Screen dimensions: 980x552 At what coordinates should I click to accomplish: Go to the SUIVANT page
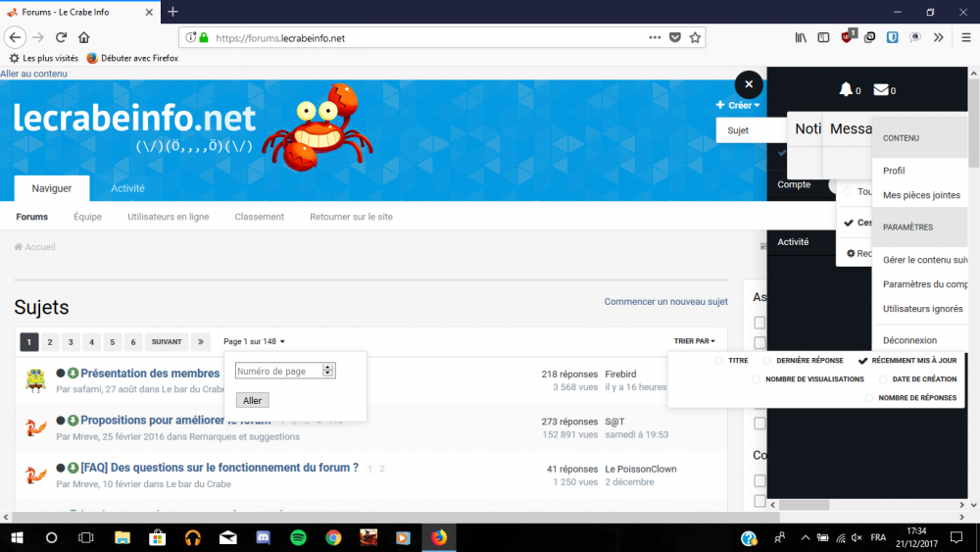(x=167, y=342)
